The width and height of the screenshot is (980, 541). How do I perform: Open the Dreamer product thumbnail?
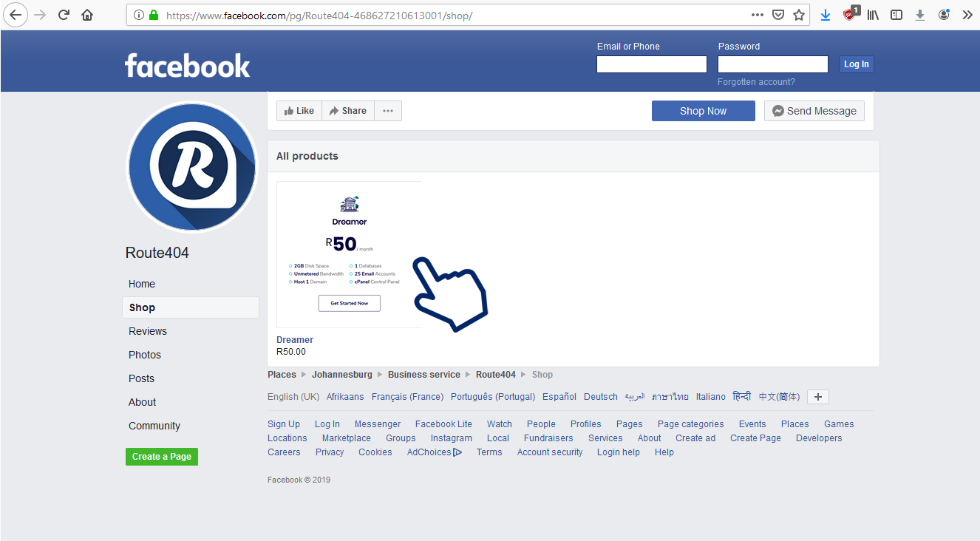[x=349, y=254]
